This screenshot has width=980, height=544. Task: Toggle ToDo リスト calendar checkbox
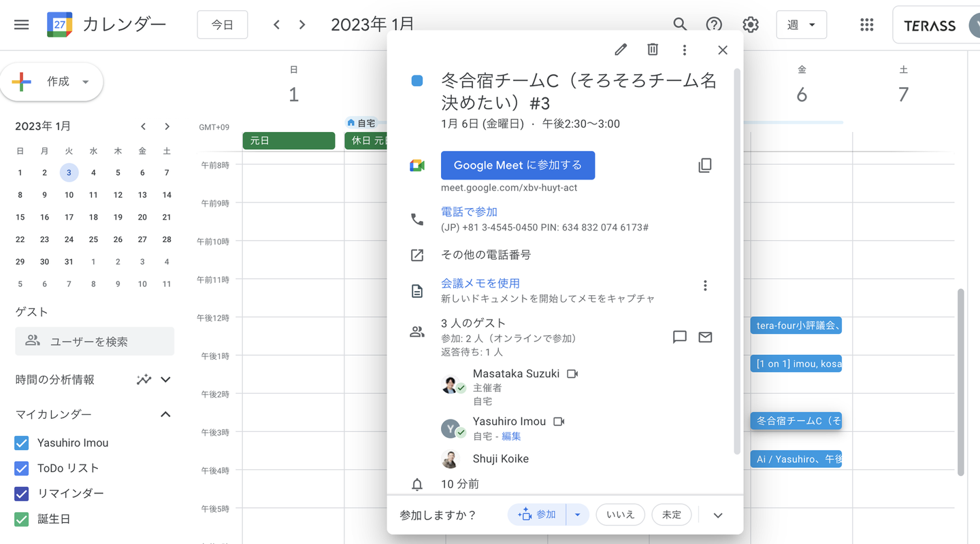pos(22,469)
